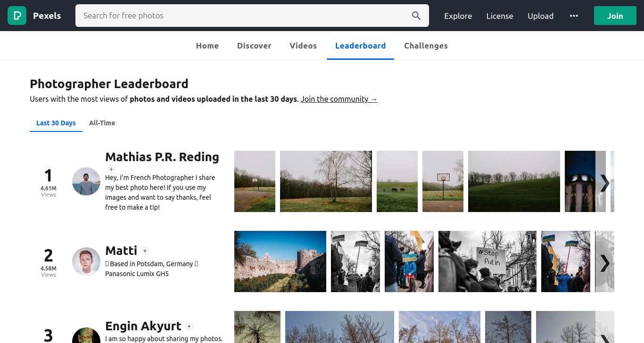Image resolution: width=644 pixels, height=343 pixels.
Task: Open Mathias P.R. Reding's avatar
Action: coord(86,181)
